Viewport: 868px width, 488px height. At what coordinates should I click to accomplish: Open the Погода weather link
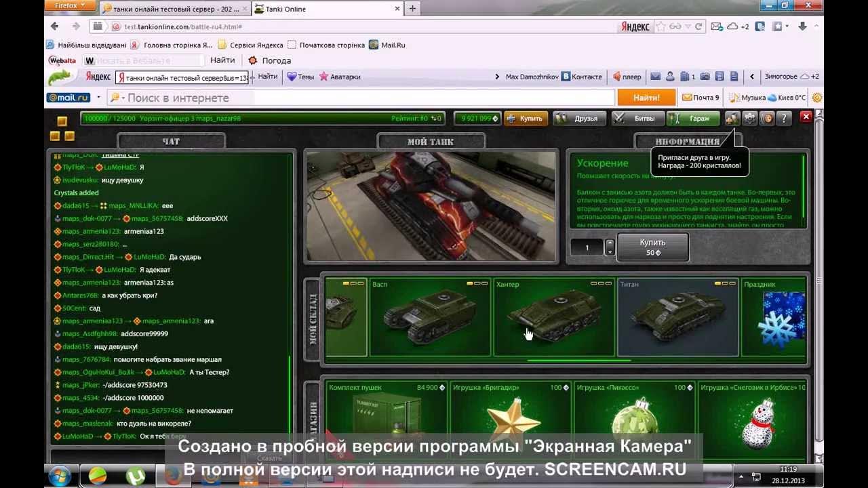(x=270, y=60)
